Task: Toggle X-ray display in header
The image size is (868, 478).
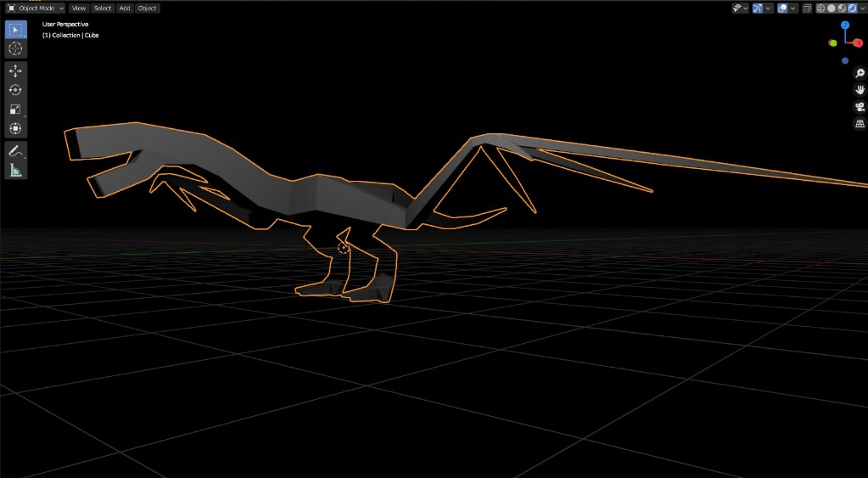Action: tap(806, 8)
